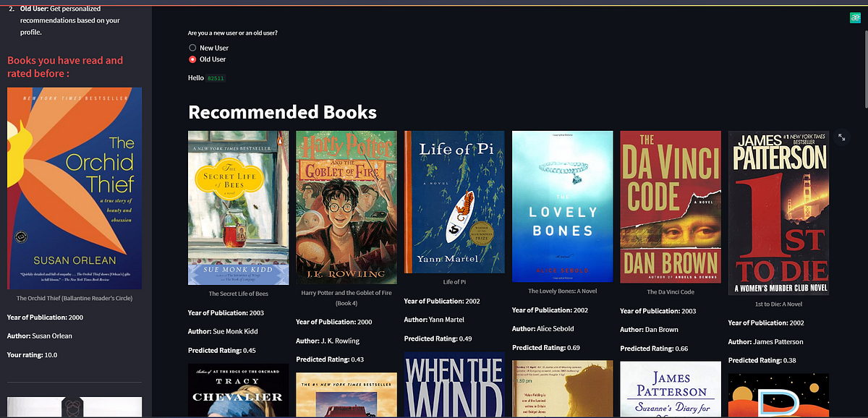Click The Secret Life of Bees cover
868x418 pixels.
coord(238,208)
